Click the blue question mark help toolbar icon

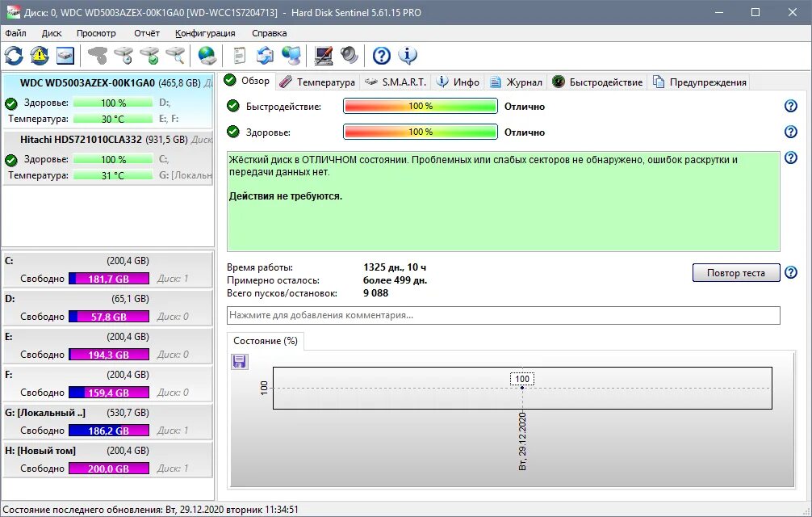coord(382,56)
